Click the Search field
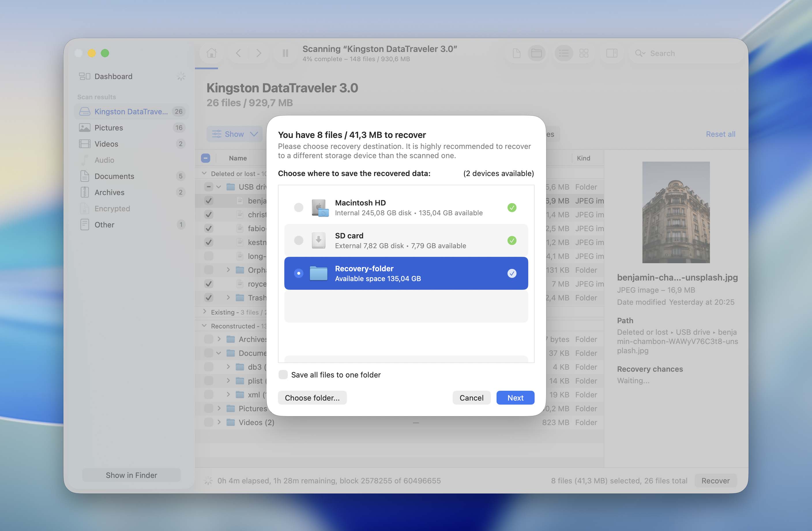Viewport: 812px width, 531px height. (686, 53)
